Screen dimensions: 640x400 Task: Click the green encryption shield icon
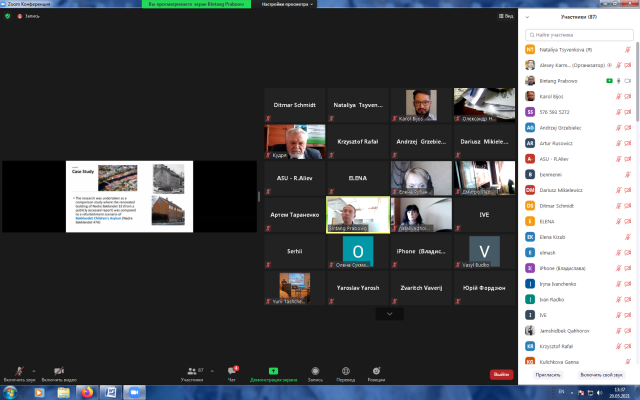point(7,16)
